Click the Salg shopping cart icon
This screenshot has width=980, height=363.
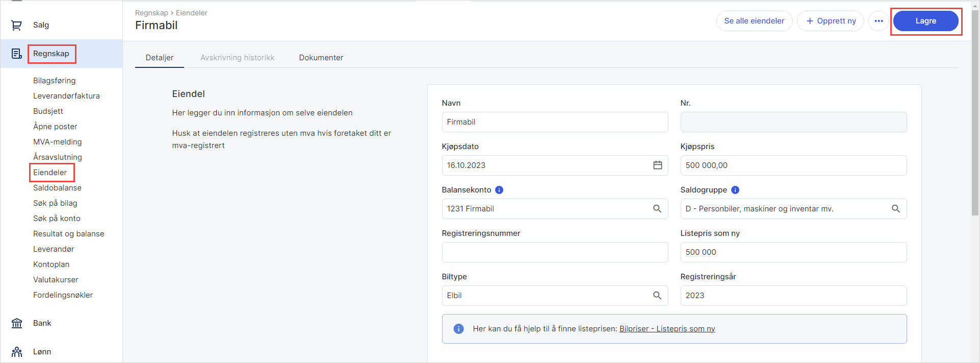[x=17, y=25]
